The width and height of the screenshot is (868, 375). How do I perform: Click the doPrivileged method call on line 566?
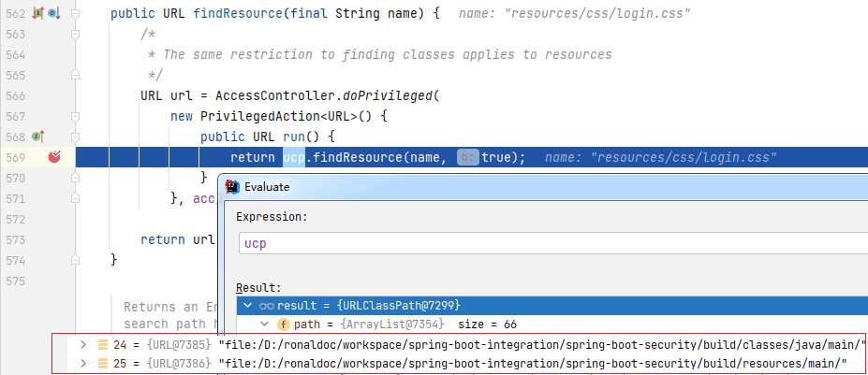(x=387, y=95)
